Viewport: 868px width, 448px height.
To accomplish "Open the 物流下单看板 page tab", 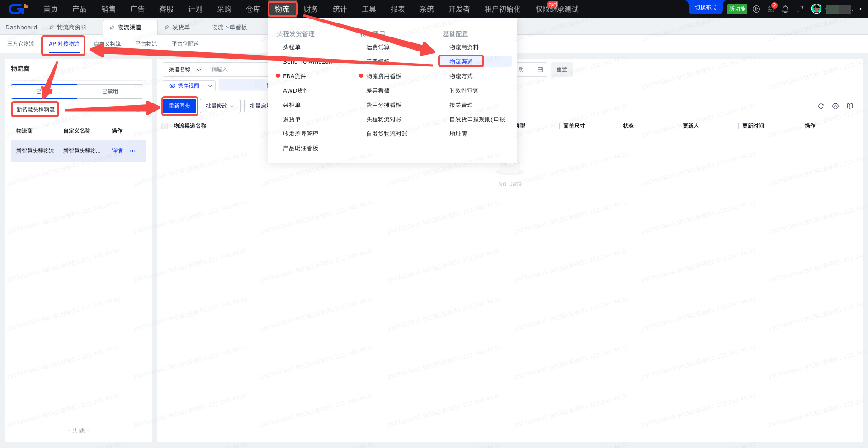I will tap(229, 27).
